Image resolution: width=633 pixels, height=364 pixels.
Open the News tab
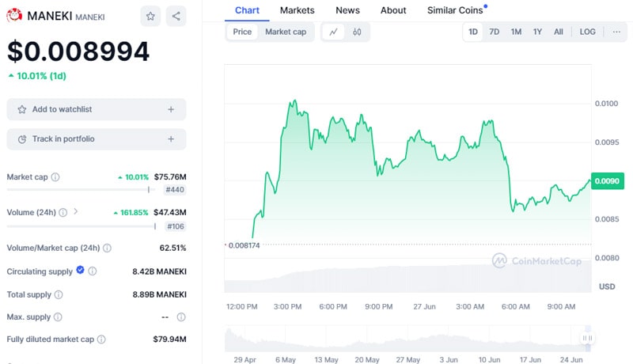[347, 10]
